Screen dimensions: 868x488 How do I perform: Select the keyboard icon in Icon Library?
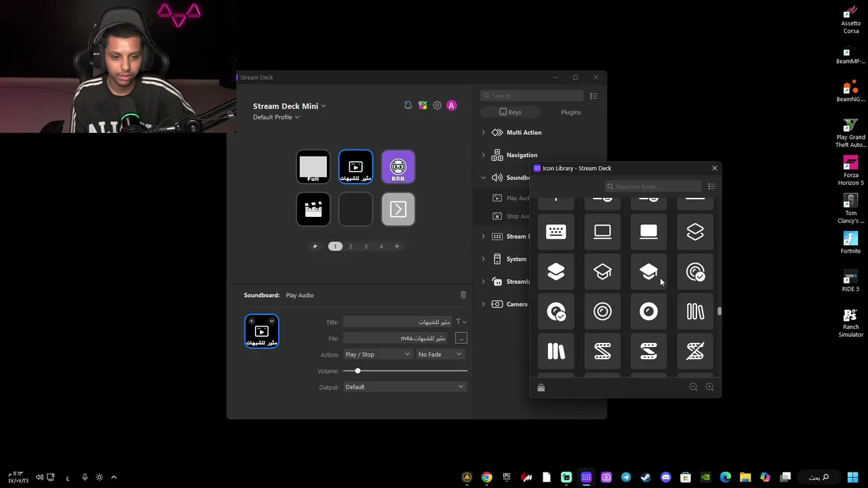(556, 232)
